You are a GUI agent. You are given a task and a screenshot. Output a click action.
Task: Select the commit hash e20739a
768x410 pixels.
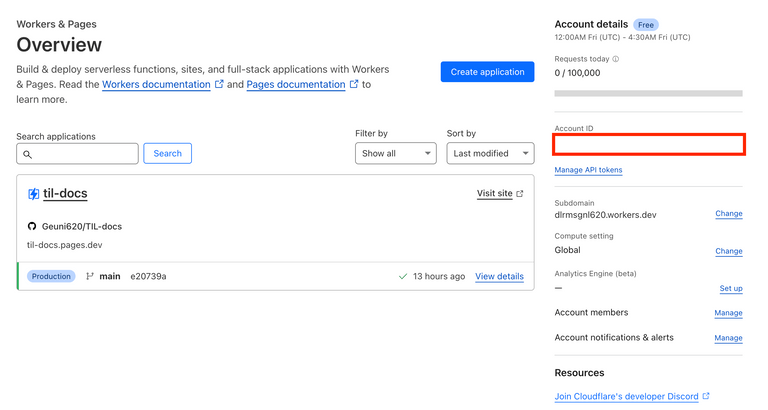pos(148,276)
